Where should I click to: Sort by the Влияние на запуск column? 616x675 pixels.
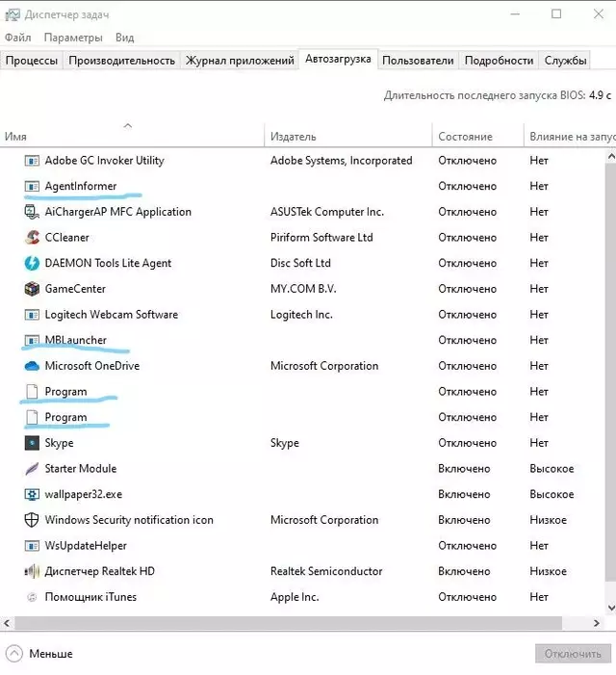(x=570, y=137)
